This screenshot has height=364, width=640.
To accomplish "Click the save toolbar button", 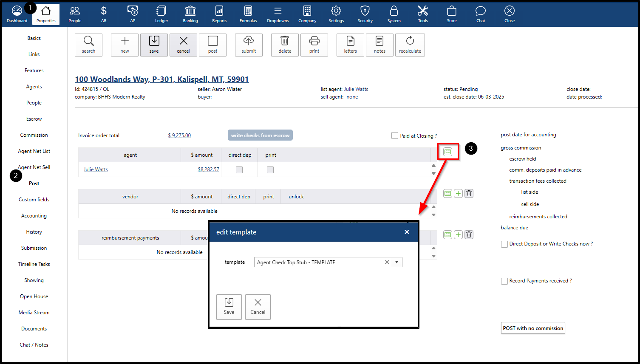I will pos(154,45).
